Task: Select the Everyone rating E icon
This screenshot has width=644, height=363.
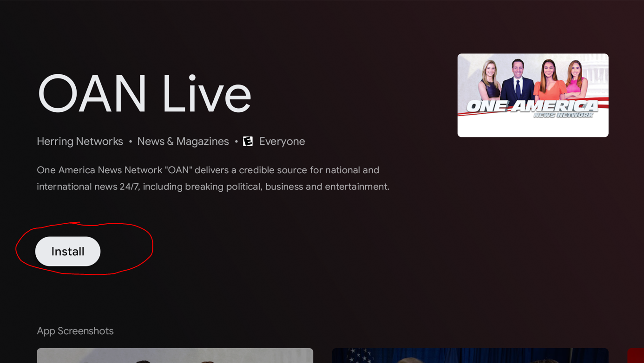Action: (x=248, y=141)
